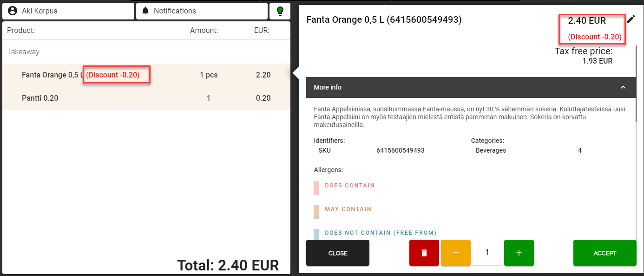Click the bell icon in Notifications
This screenshot has height=276, width=644.
[x=146, y=11]
